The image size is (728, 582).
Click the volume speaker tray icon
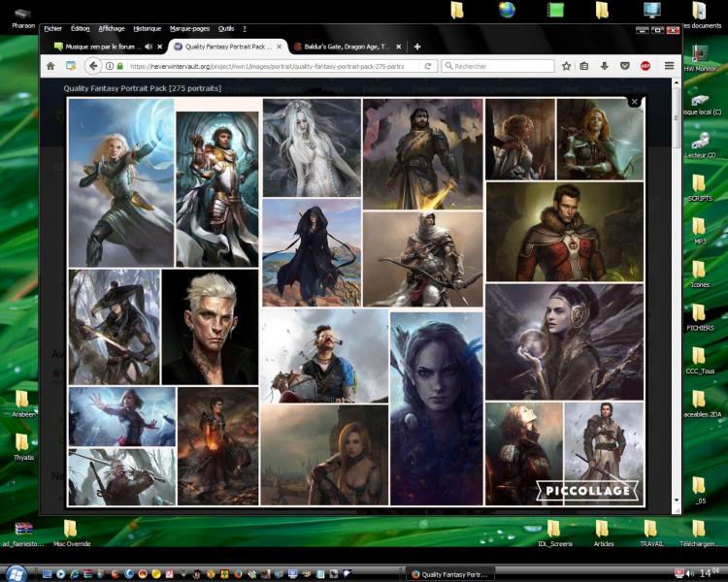(x=690, y=573)
